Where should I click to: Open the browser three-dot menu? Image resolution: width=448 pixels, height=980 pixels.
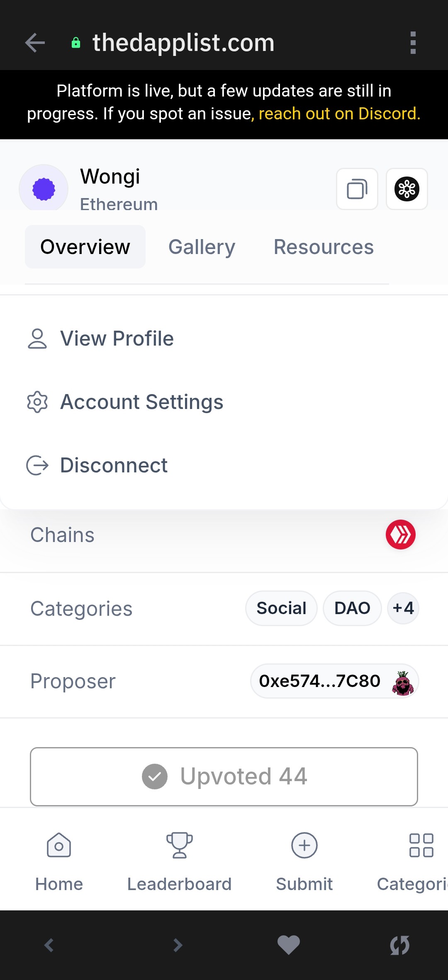[413, 43]
